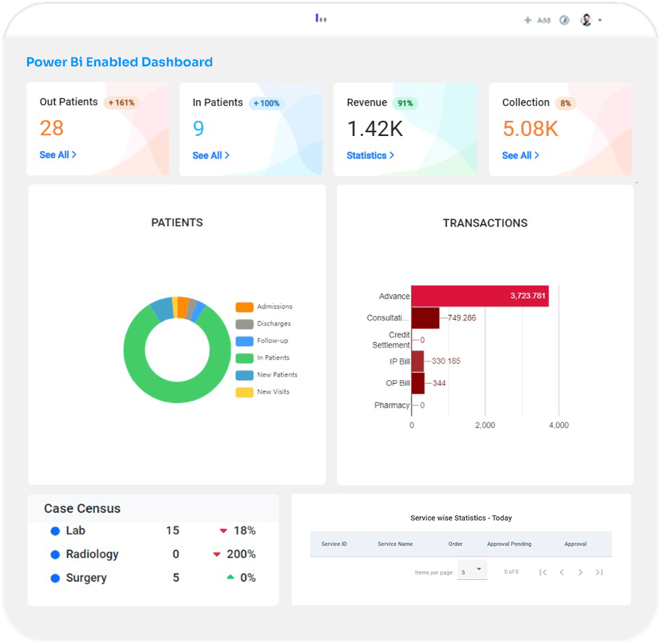Image resolution: width=661 pixels, height=644 pixels.
Task: Click the red down arrow beside Lab 18%
Action: click(x=224, y=531)
